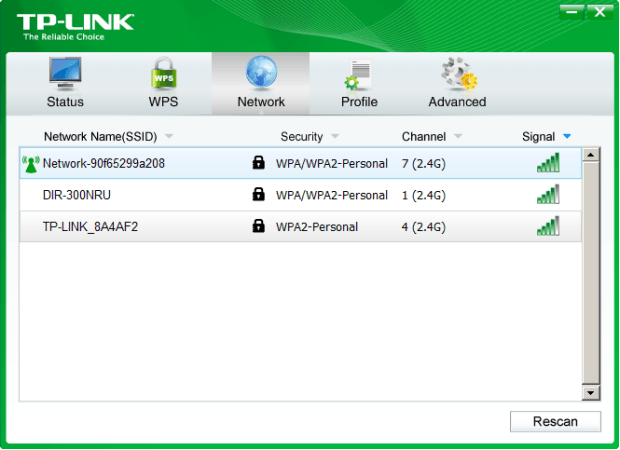Select the TP-LINK_8A4AF2 network
Viewport: 620px width, 450px height.
pyautogui.click(x=301, y=226)
